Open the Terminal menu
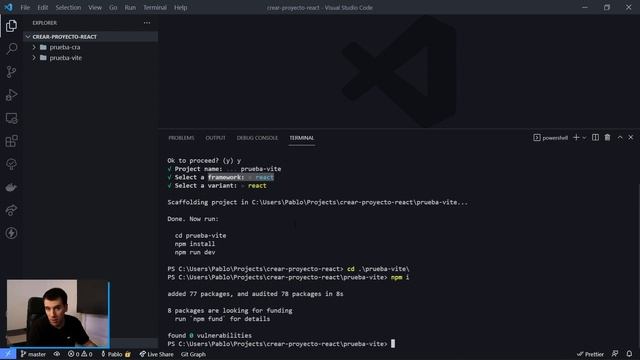 [x=155, y=7]
